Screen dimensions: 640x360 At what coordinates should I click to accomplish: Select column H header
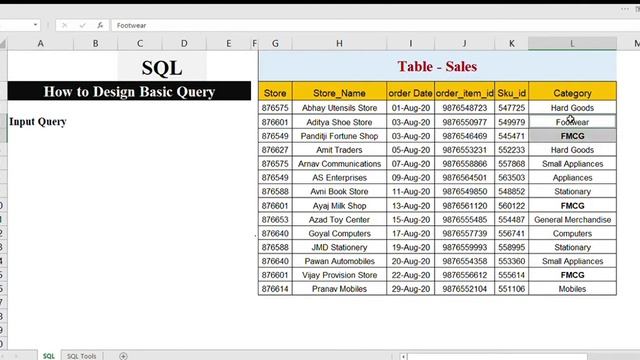(x=339, y=43)
